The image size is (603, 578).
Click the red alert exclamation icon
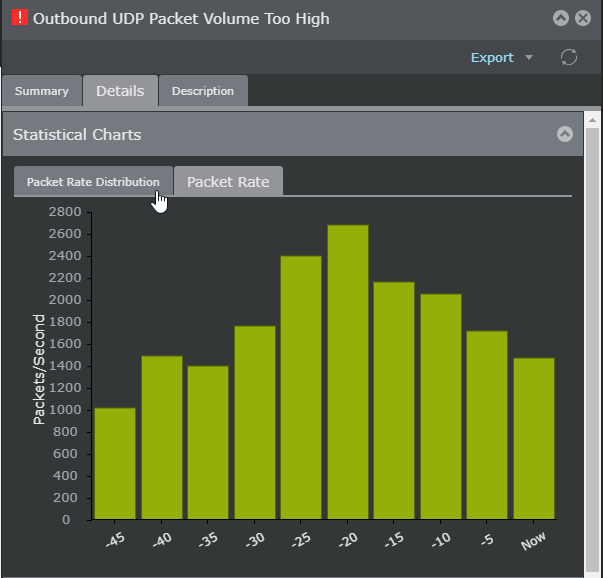coord(20,18)
